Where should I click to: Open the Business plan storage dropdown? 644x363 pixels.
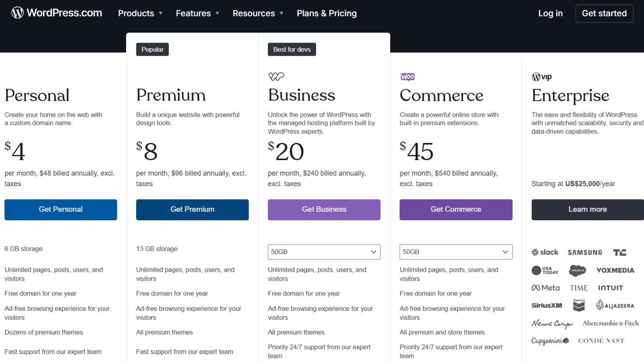pos(324,252)
